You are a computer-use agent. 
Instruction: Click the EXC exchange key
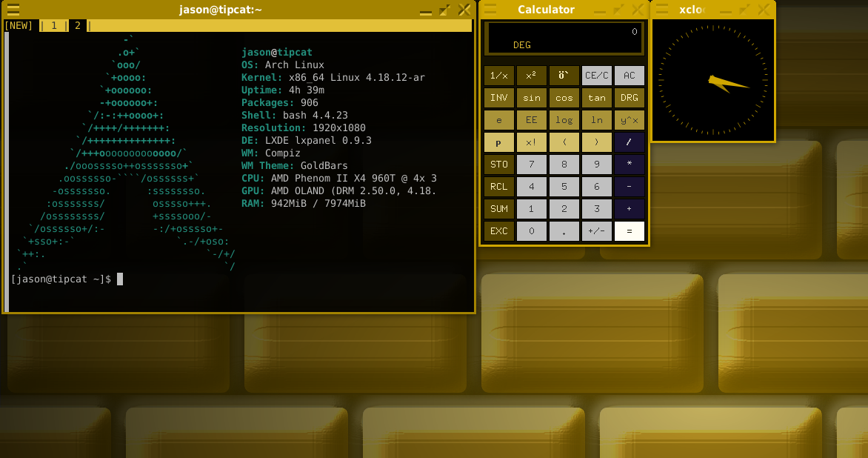[x=498, y=231]
